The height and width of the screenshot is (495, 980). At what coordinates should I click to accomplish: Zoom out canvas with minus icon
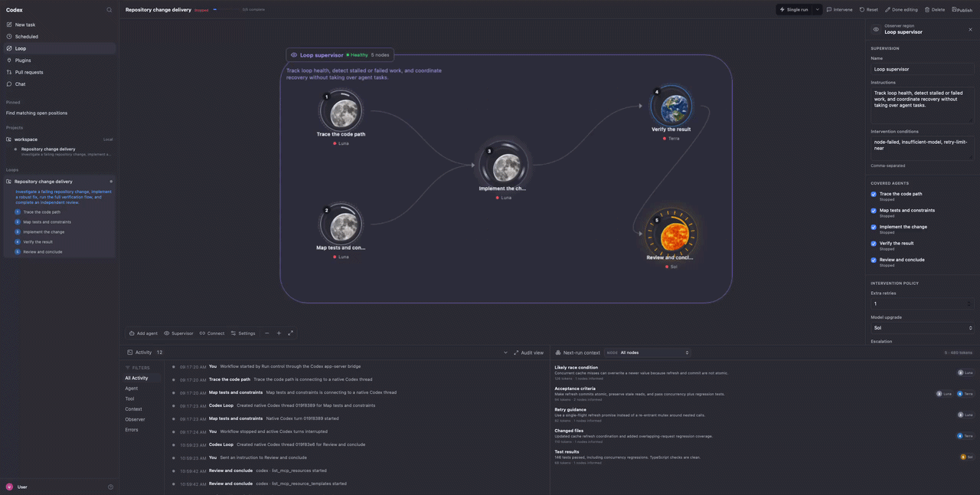coord(267,333)
